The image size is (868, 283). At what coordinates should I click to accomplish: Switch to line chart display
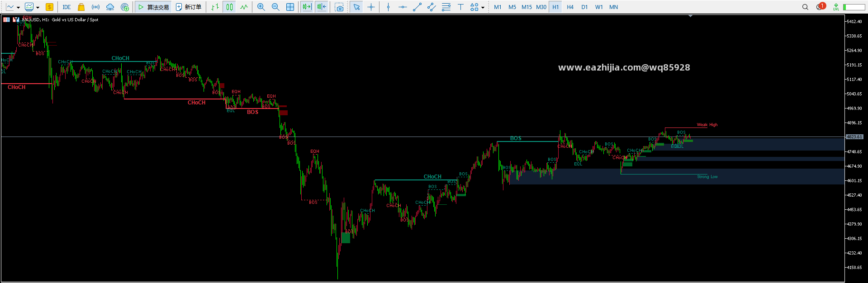[244, 7]
